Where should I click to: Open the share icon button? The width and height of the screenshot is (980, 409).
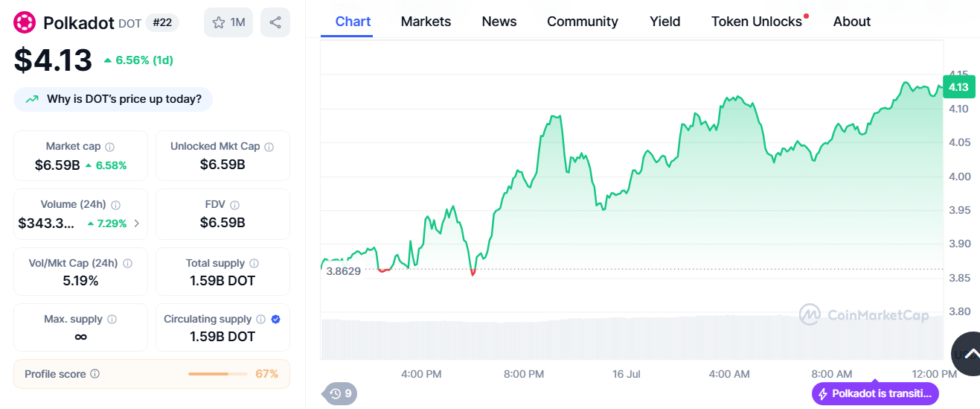(275, 22)
